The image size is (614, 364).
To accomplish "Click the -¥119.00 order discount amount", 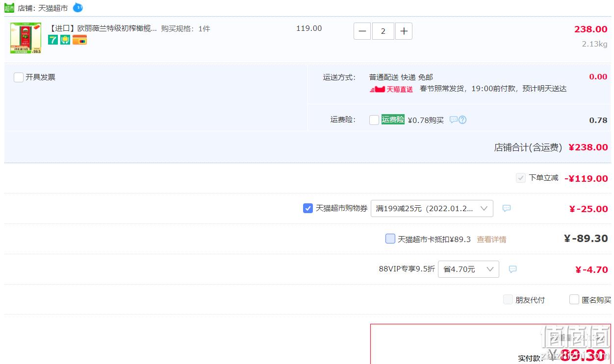I will [586, 178].
